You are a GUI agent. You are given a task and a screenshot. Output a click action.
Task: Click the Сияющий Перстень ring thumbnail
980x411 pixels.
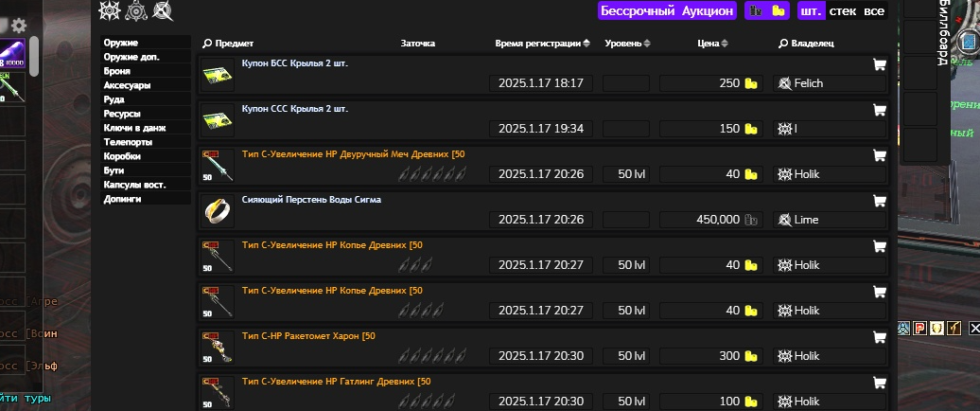(x=218, y=211)
